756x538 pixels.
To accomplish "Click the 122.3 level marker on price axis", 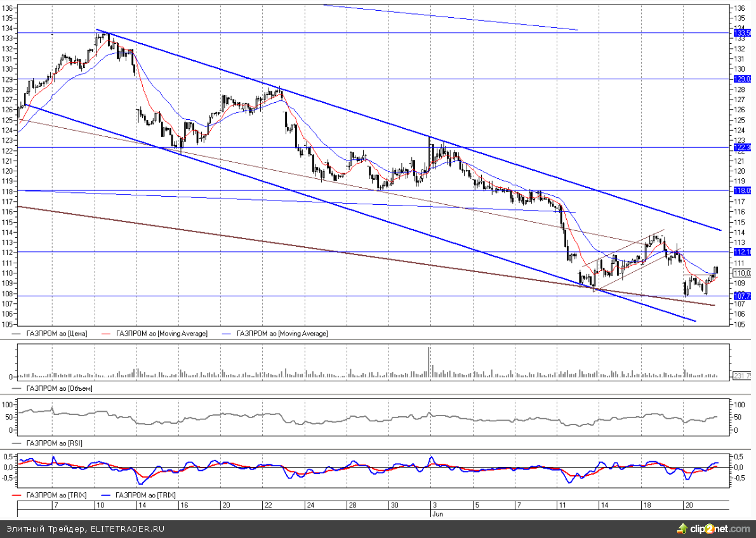I will [742, 148].
